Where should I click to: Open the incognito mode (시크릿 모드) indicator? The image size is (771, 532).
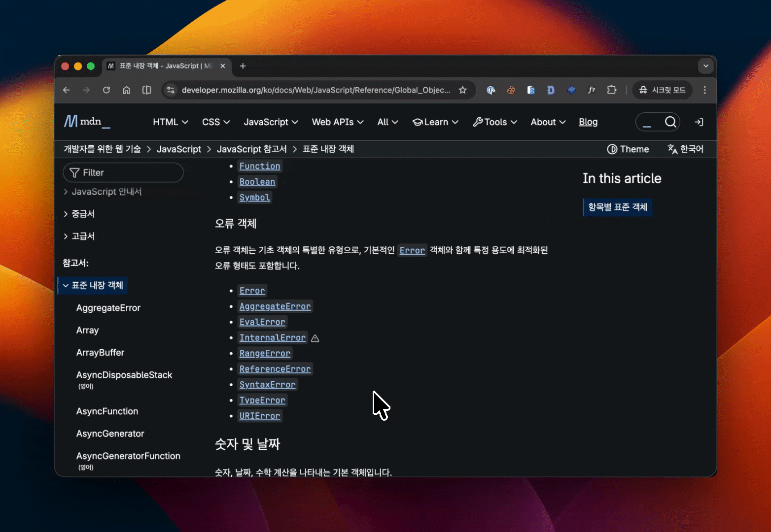click(662, 90)
